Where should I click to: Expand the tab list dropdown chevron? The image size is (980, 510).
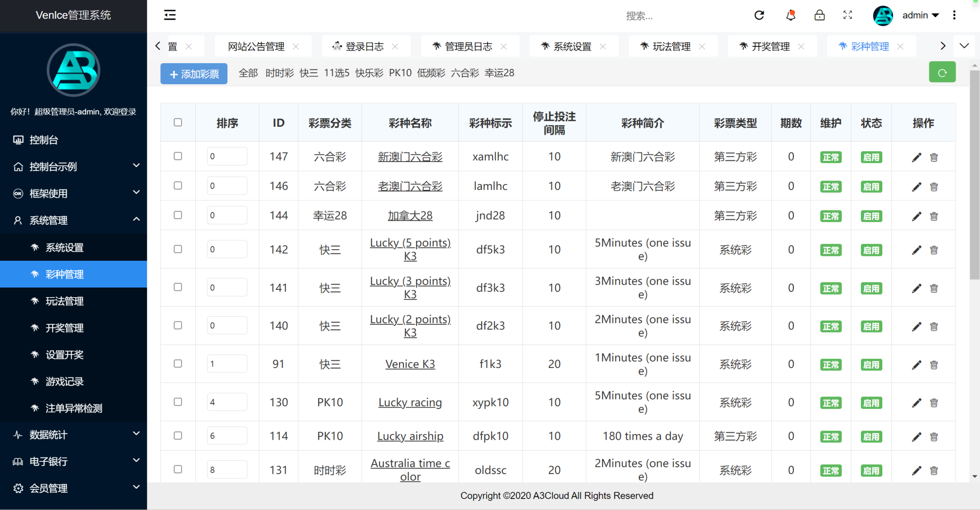pos(964,46)
